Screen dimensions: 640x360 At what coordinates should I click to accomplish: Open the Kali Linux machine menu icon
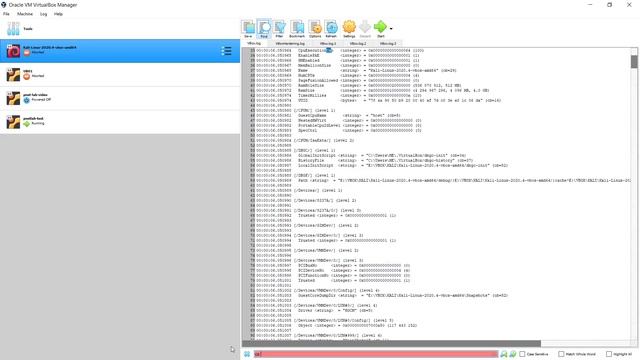pyautogui.click(x=226, y=51)
